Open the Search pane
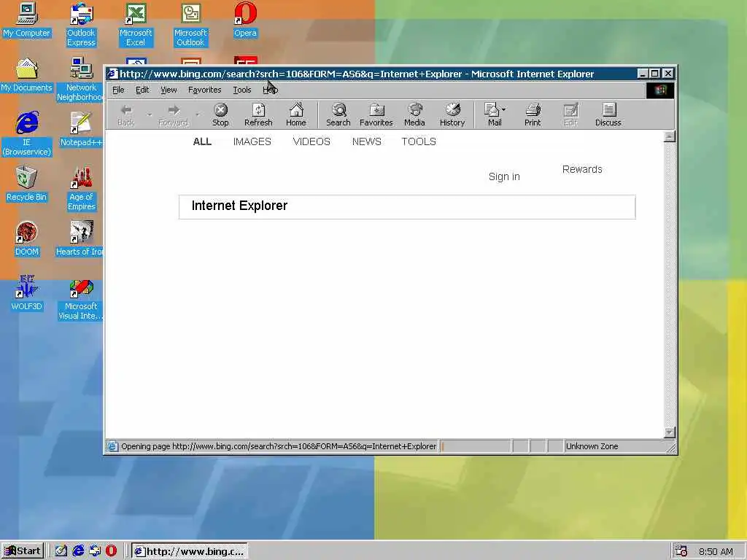 pos(338,114)
